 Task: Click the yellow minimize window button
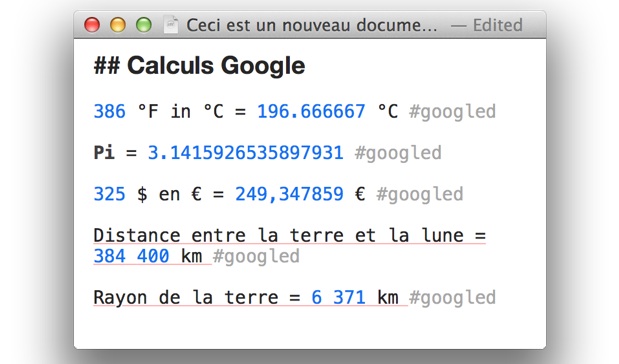[x=118, y=25]
